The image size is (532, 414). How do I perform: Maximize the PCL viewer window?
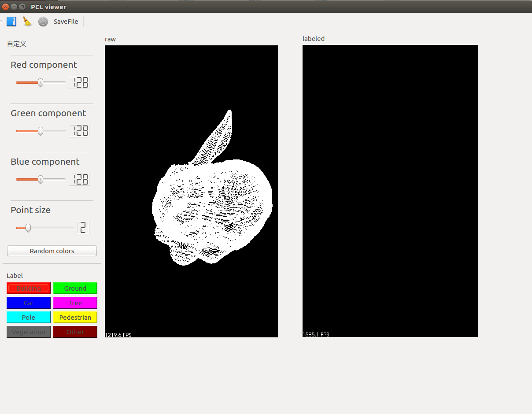point(22,7)
